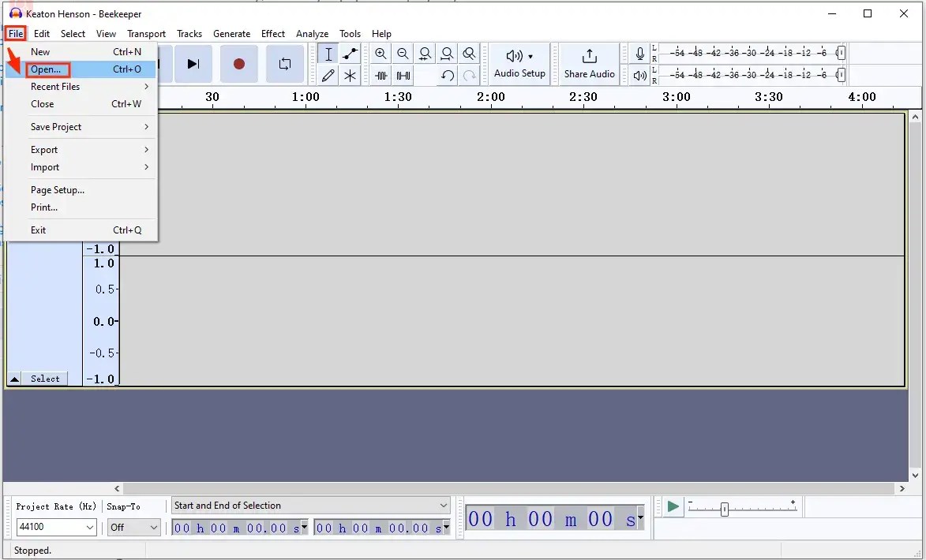
Task: Open the Project Rate dropdown showing 44100
Action: tap(56, 527)
